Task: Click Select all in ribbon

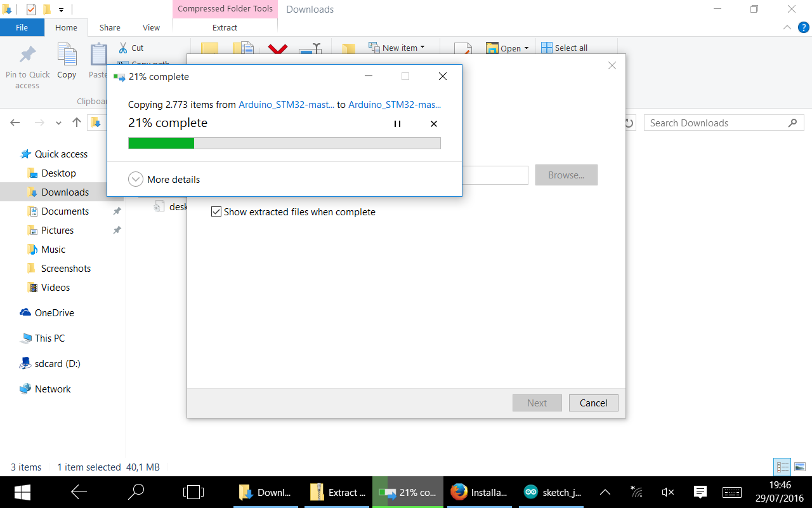Action: coord(564,48)
